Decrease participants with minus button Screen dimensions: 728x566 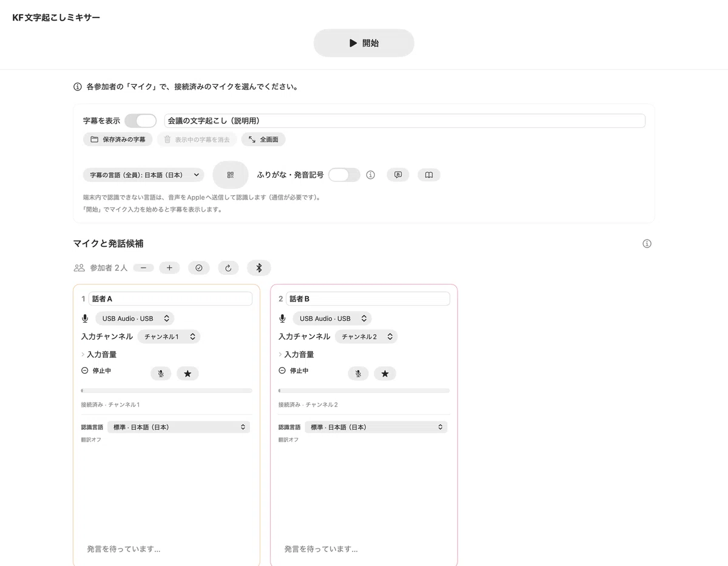point(143,268)
